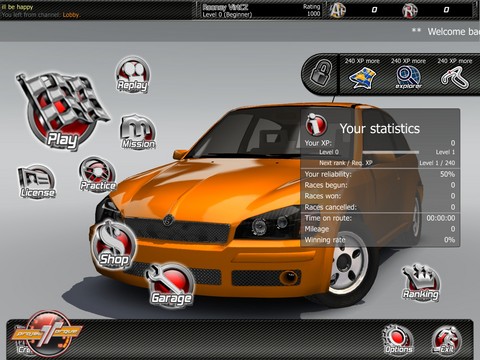Click the player name and level panel
Image resolution: width=480 pixels, height=360 pixels.
(261, 10)
